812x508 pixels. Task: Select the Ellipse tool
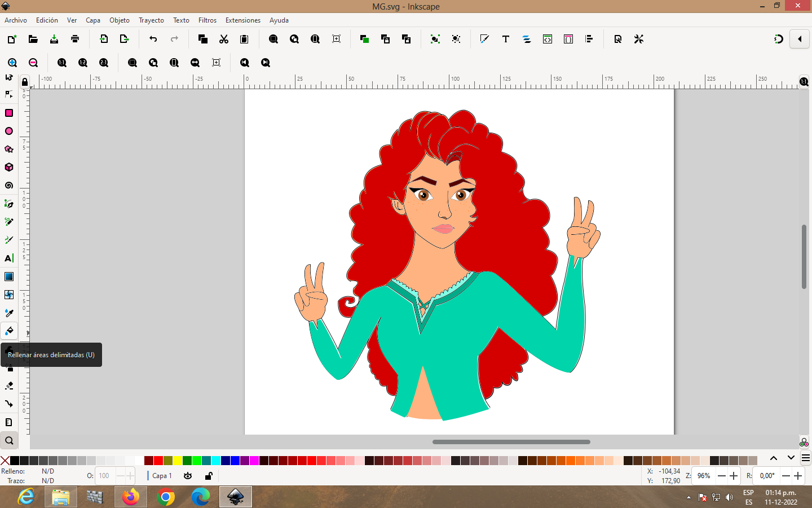point(9,131)
